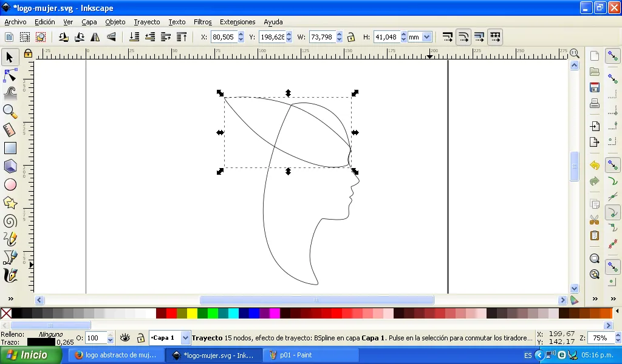This screenshot has height=364, width=622.
Task: Expand hidden toolbox tools chevron
Action: coord(11,298)
